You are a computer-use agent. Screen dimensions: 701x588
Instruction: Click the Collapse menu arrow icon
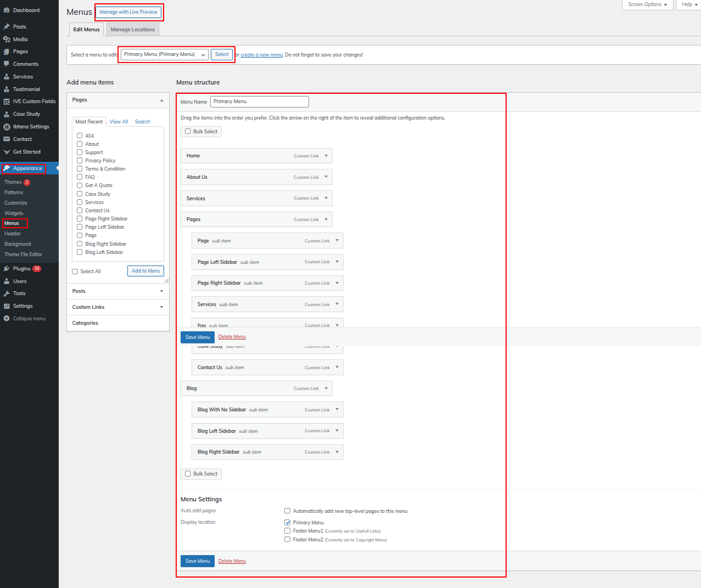[x=7, y=319]
